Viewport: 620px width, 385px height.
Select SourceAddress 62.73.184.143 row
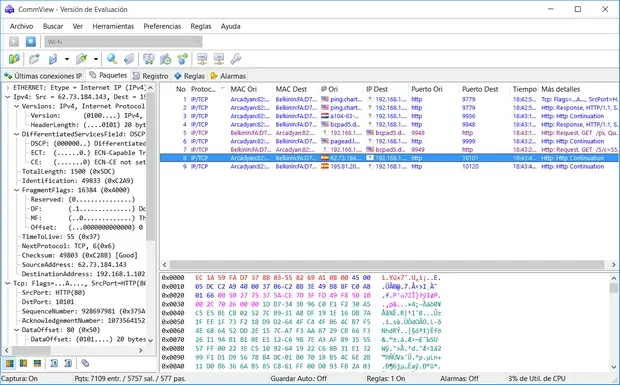click(74, 265)
